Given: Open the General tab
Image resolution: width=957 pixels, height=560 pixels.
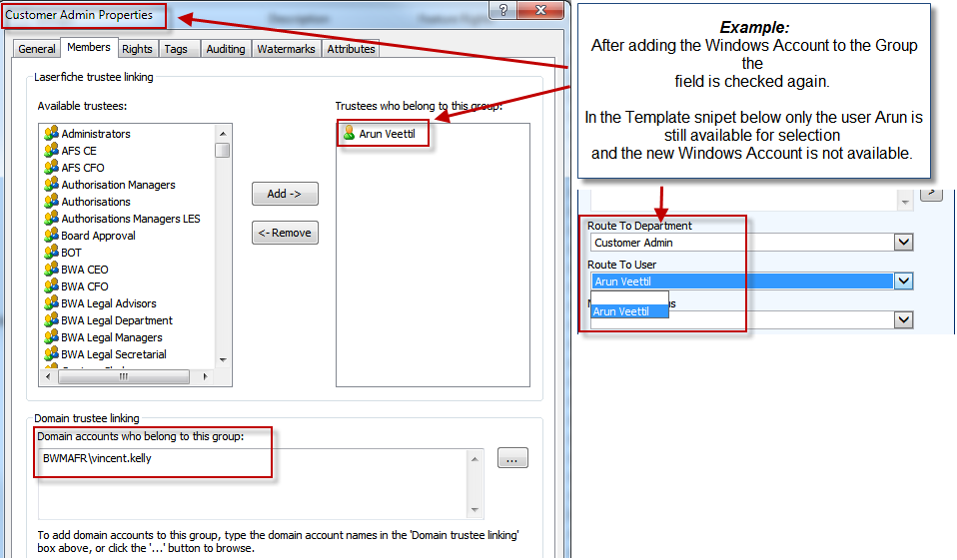Looking at the screenshot, I should (37, 49).
